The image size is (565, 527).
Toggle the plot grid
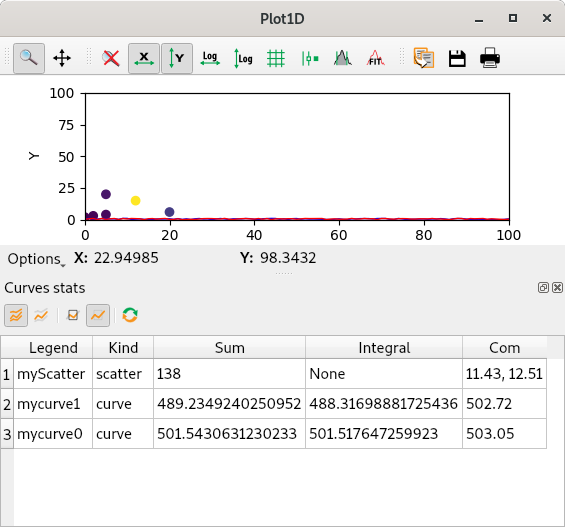tap(276, 58)
